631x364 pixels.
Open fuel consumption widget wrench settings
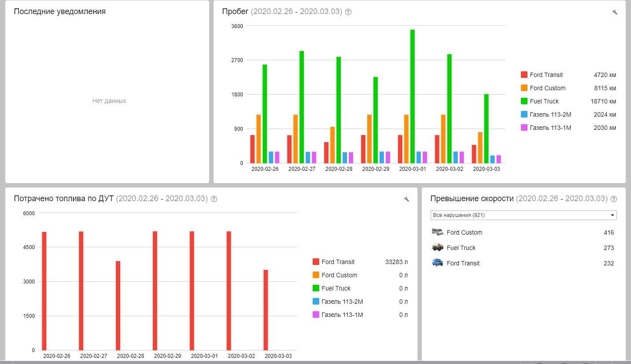click(x=406, y=199)
